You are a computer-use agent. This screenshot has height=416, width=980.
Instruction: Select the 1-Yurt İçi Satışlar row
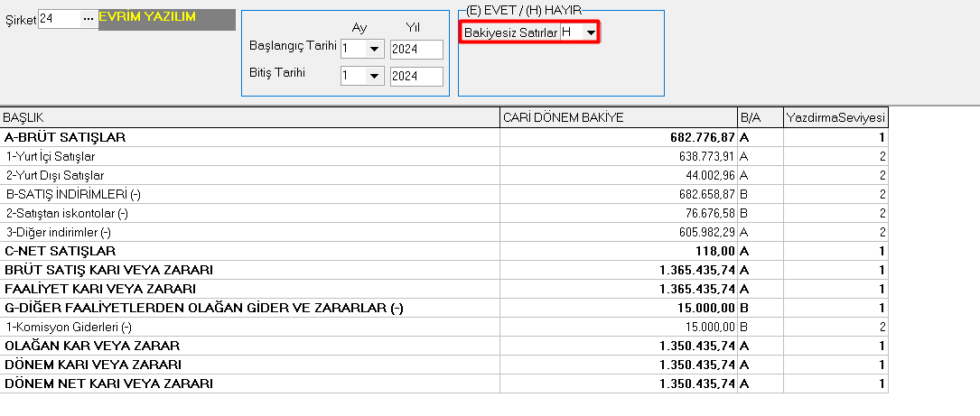click(444, 156)
